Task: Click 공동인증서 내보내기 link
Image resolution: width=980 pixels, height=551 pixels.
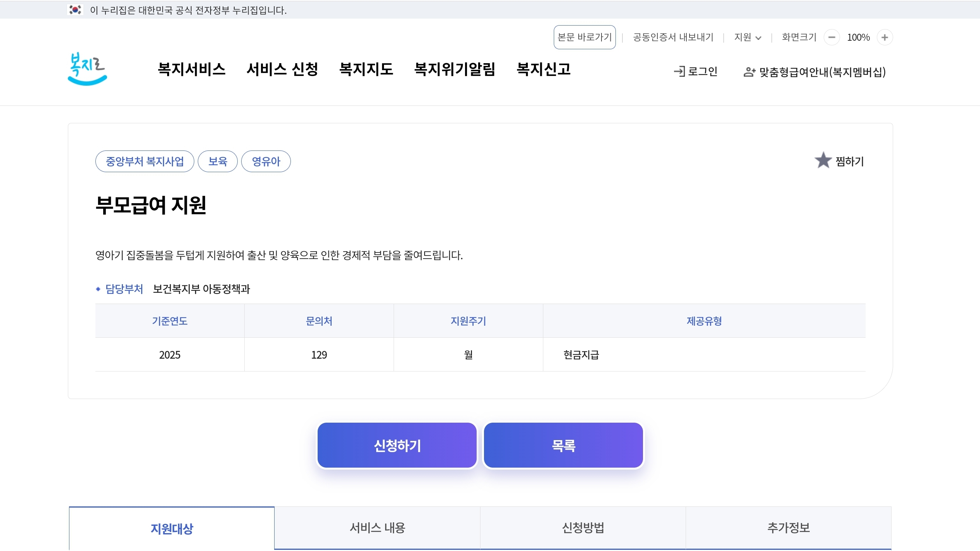Action: coord(673,38)
